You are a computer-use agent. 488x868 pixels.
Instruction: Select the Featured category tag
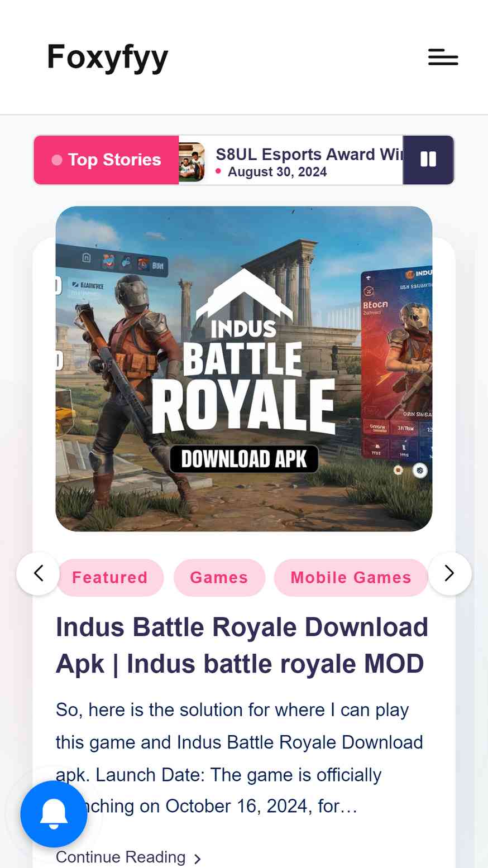click(109, 577)
